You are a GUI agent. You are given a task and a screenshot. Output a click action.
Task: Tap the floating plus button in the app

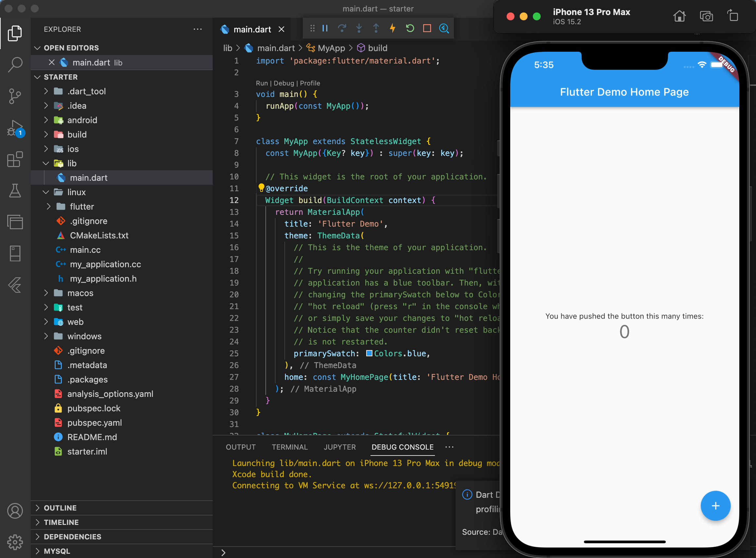click(715, 506)
